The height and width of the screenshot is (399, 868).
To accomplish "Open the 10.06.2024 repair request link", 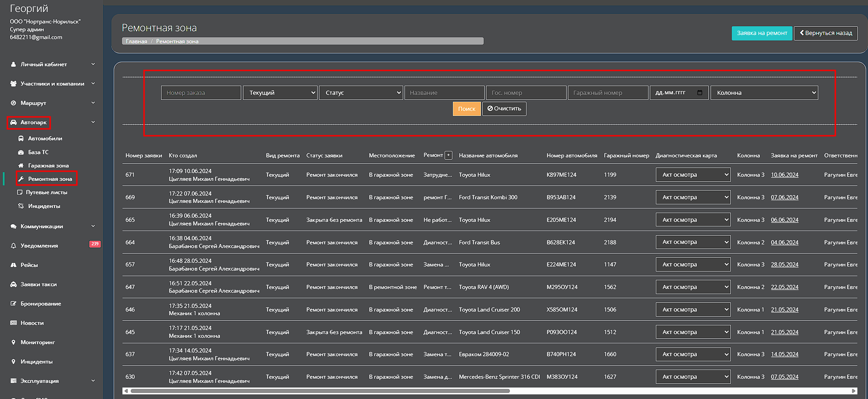I will pyautogui.click(x=784, y=175).
